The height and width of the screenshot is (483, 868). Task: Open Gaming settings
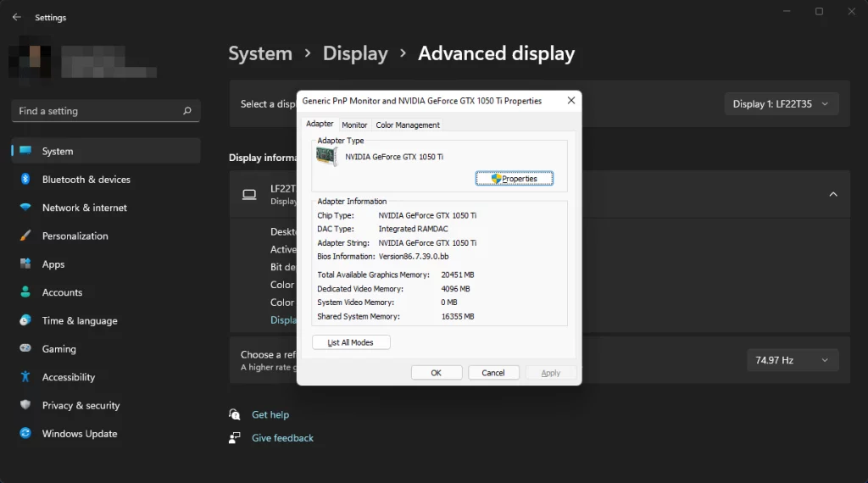(106, 348)
